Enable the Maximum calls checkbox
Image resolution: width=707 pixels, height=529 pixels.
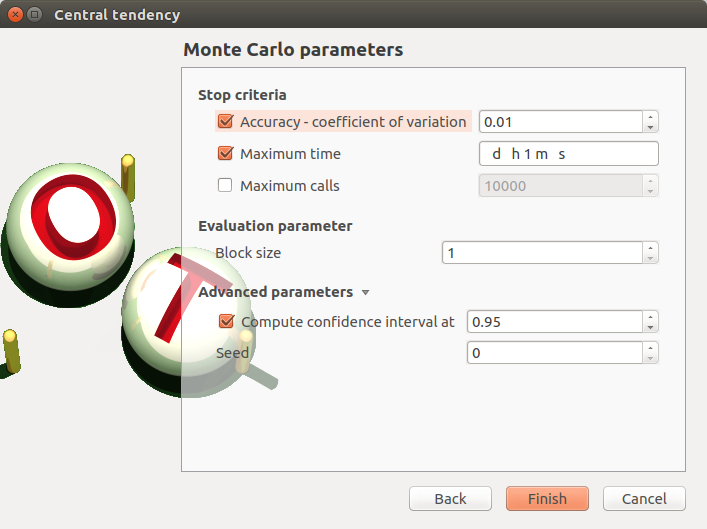(x=225, y=185)
